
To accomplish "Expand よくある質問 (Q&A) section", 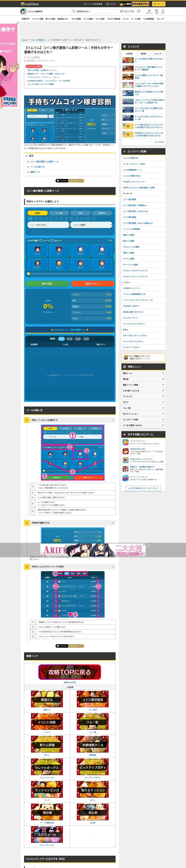I will (x=143, y=425).
